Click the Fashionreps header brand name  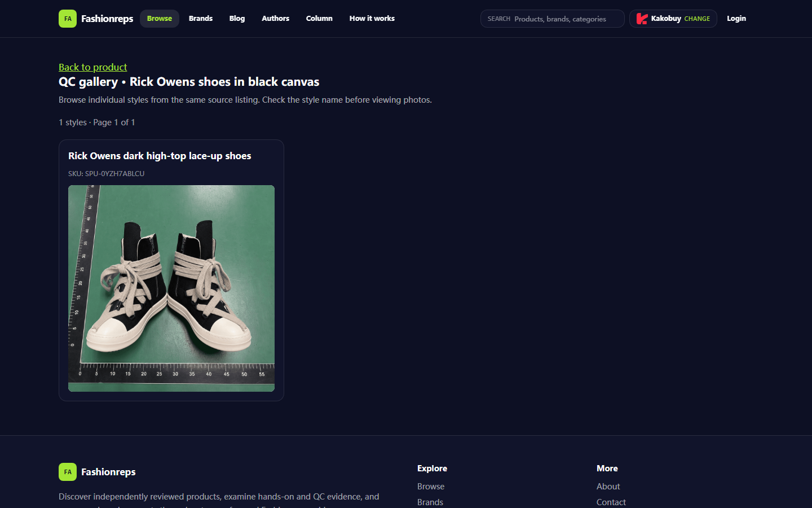click(x=107, y=19)
